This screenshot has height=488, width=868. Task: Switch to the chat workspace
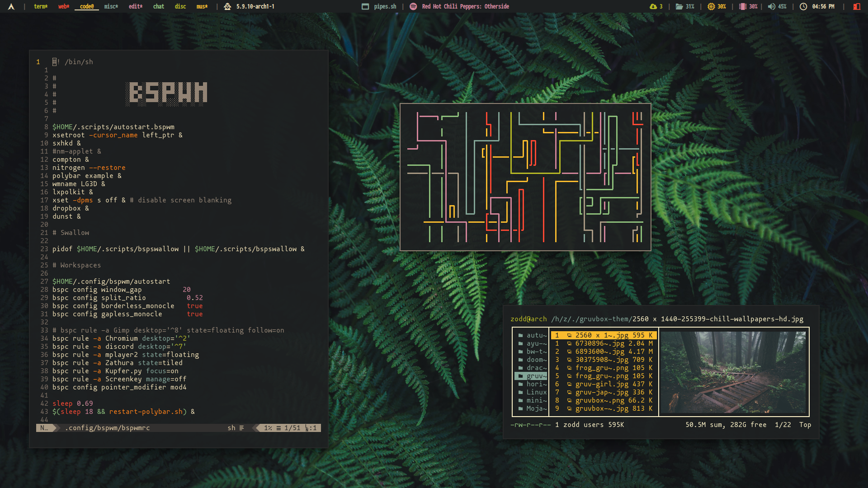click(x=158, y=6)
